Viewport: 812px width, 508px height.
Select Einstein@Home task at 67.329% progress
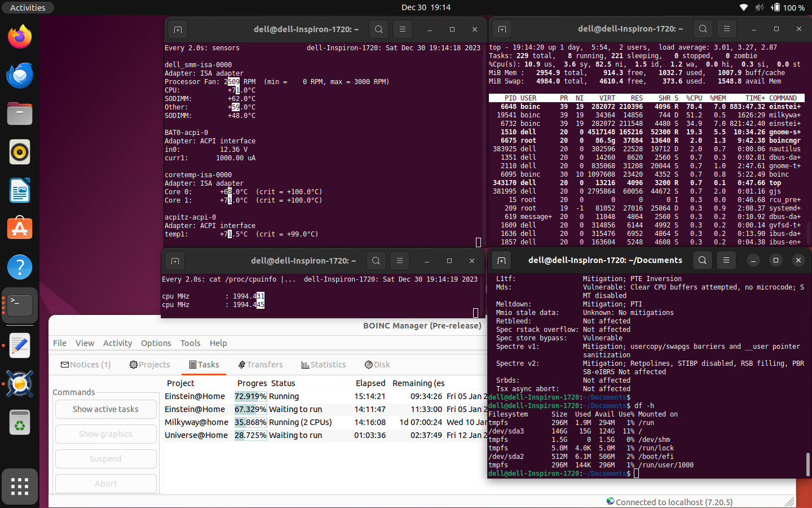(x=324, y=409)
